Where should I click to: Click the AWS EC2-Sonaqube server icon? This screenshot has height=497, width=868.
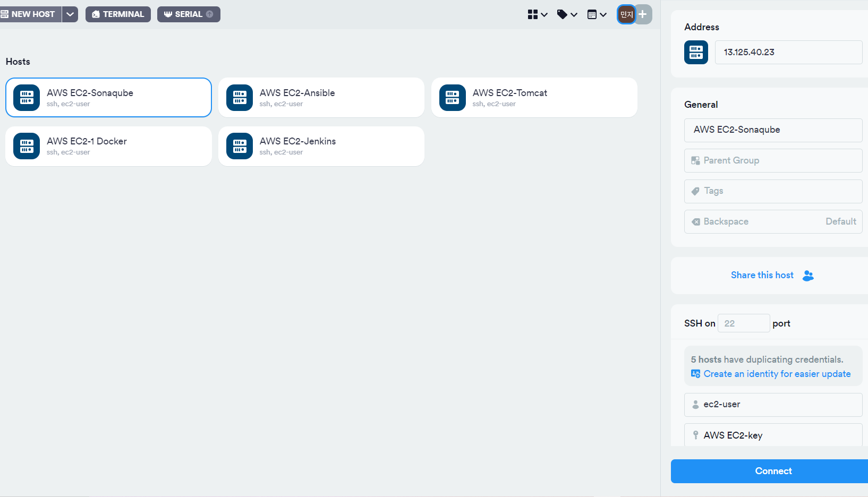pos(27,98)
